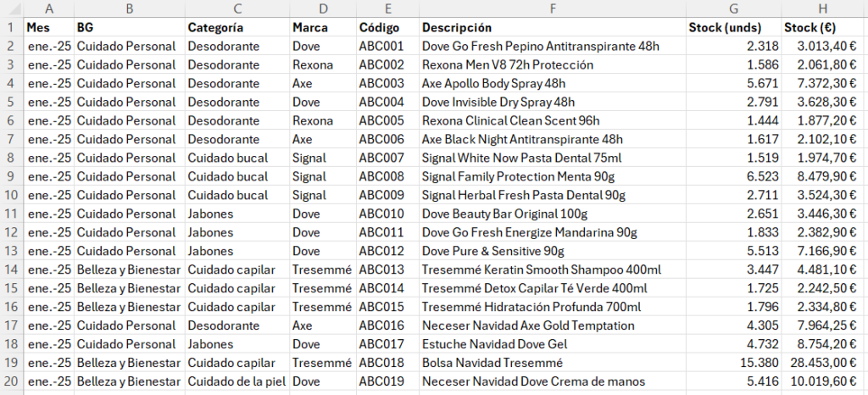Click 'Desodorante' cell in ABC003 row
The image size is (868, 395).
click(x=237, y=84)
